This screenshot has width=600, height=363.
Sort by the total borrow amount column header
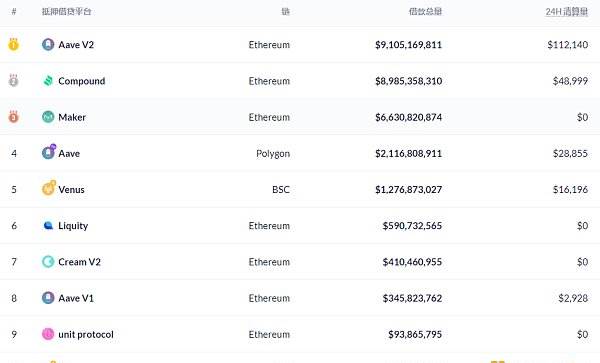tap(425, 11)
